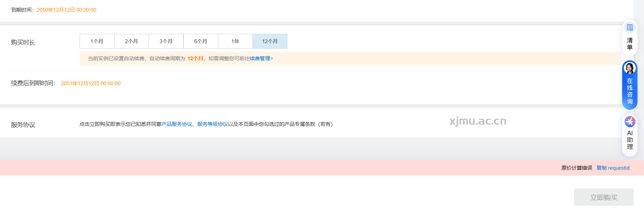Select the 2个月 purchase duration
This screenshot has height=219, width=644.
(131, 41)
